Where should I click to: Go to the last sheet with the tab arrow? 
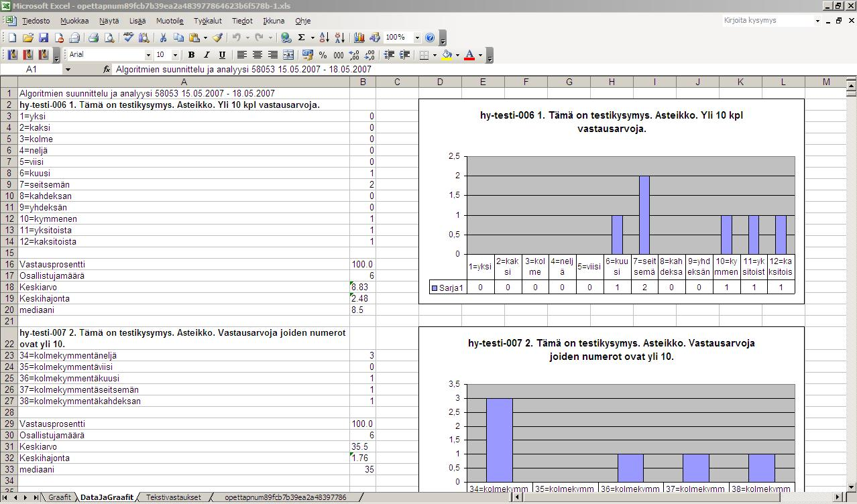36,497
